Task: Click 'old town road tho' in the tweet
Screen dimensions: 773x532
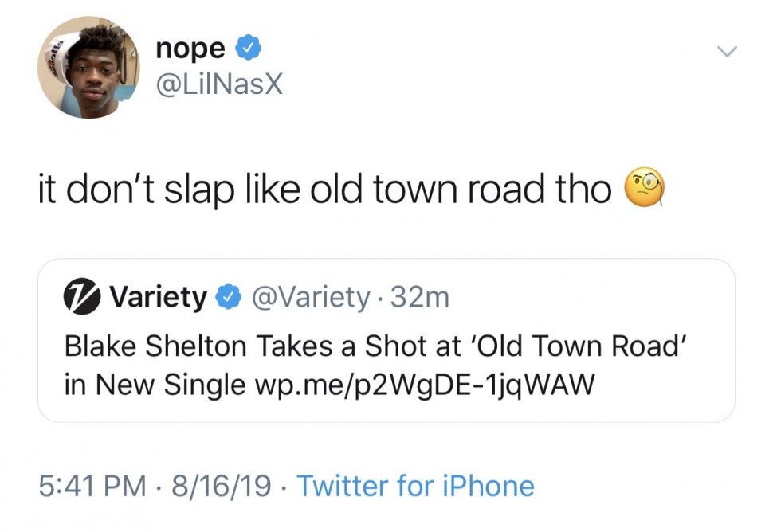Action: coord(473,190)
